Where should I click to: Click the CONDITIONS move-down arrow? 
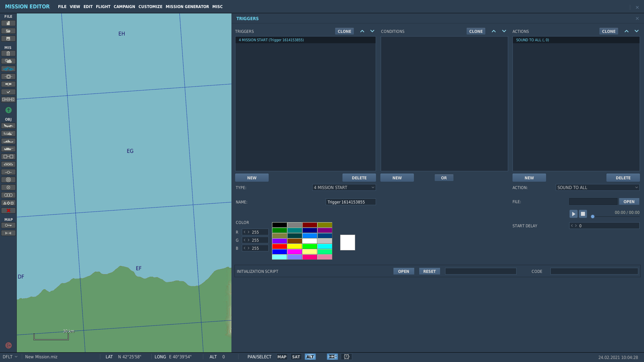click(x=504, y=31)
